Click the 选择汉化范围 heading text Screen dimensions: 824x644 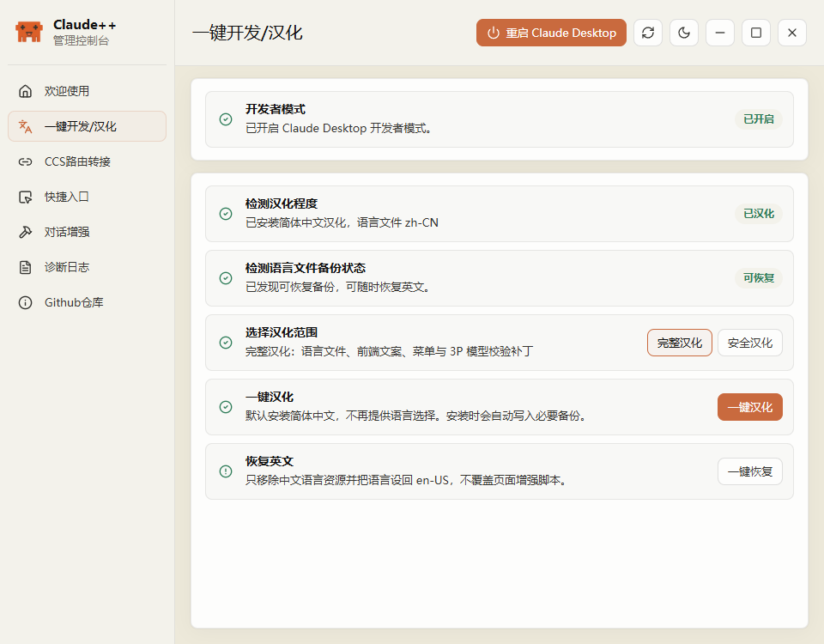click(282, 332)
